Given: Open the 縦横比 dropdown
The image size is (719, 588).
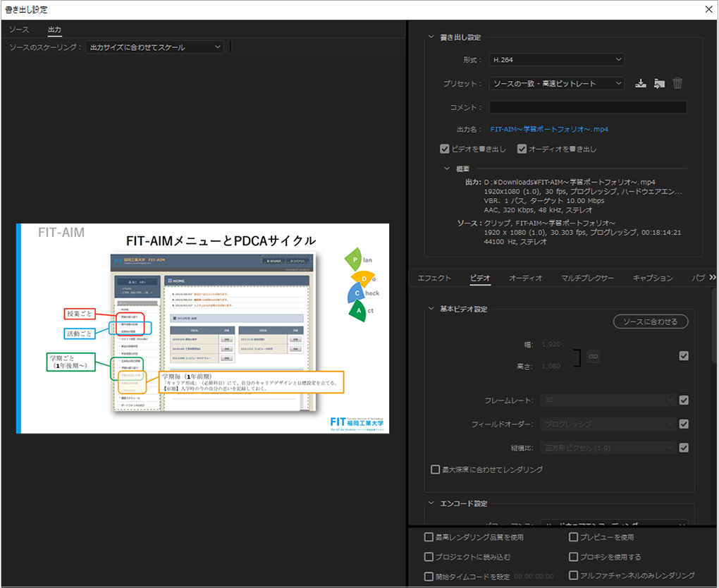Looking at the screenshot, I should click(x=608, y=448).
